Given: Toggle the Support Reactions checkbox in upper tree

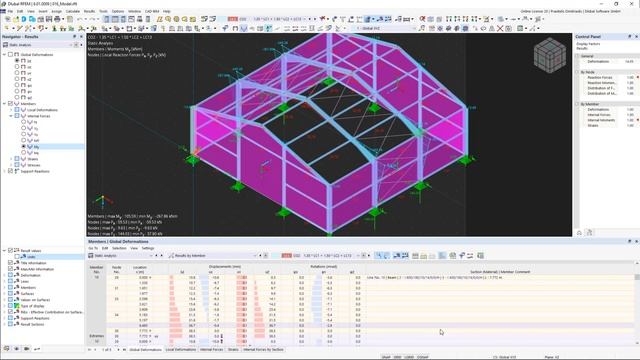Looking at the screenshot, I should click(x=11, y=171).
